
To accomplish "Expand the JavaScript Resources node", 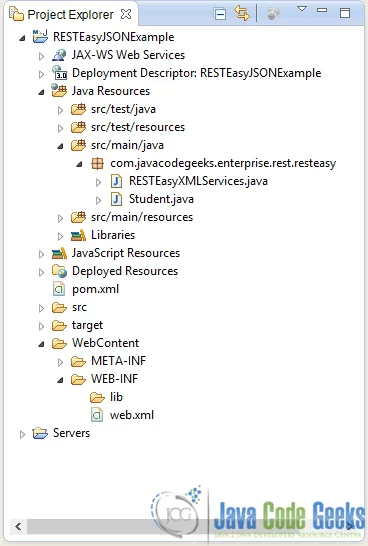I will coord(41,254).
